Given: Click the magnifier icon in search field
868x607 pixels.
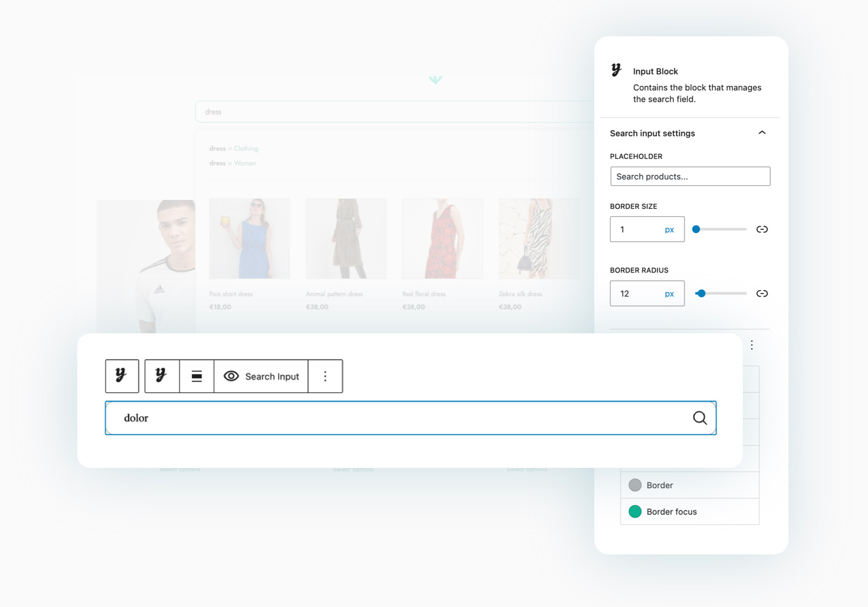Looking at the screenshot, I should point(700,418).
